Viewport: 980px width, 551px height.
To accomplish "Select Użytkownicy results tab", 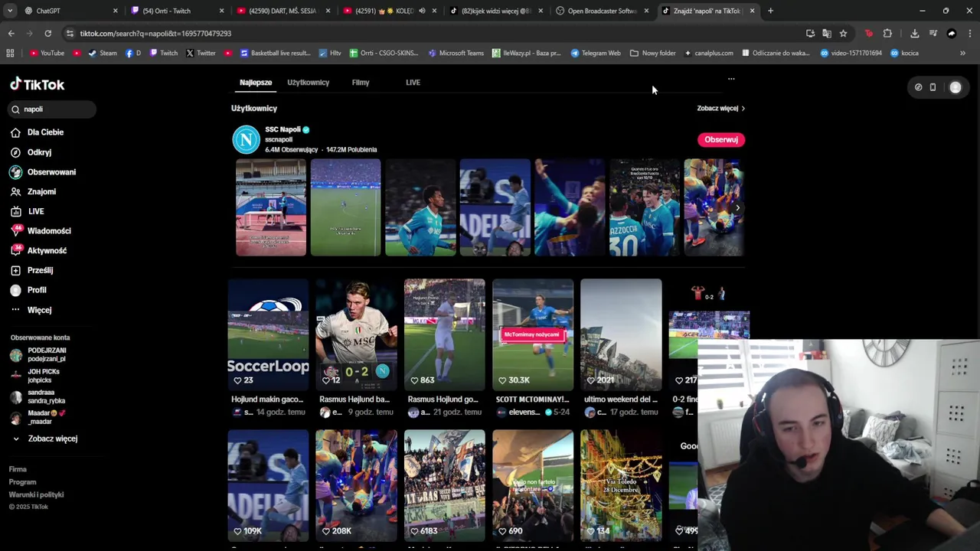I will [x=309, y=83].
